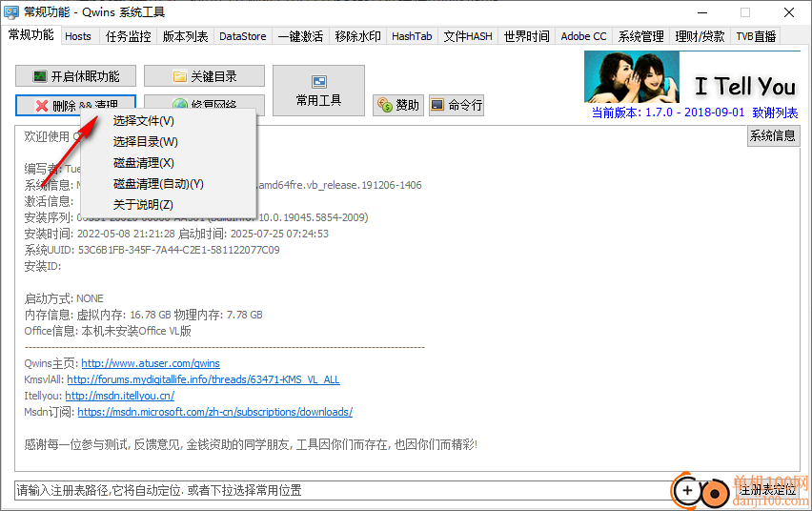Screen dimensions: 812x511
Task: Click the 系统信息 button
Action: [x=773, y=135]
